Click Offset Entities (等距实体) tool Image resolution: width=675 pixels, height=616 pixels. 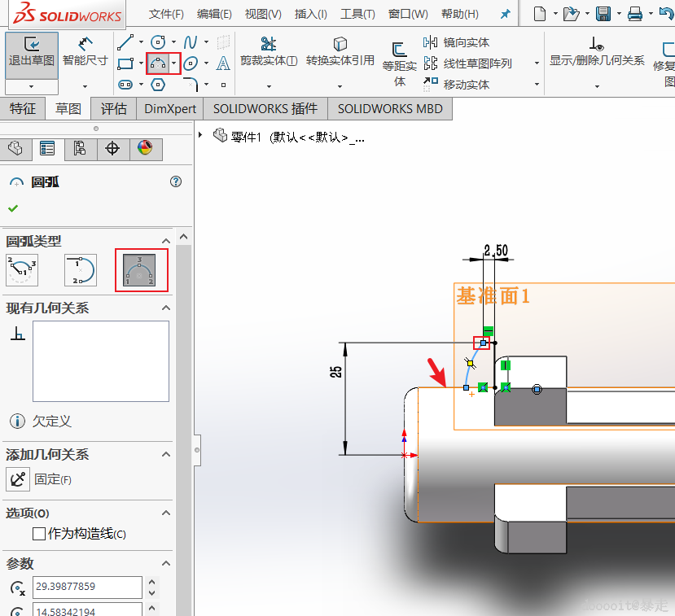coord(400,64)
